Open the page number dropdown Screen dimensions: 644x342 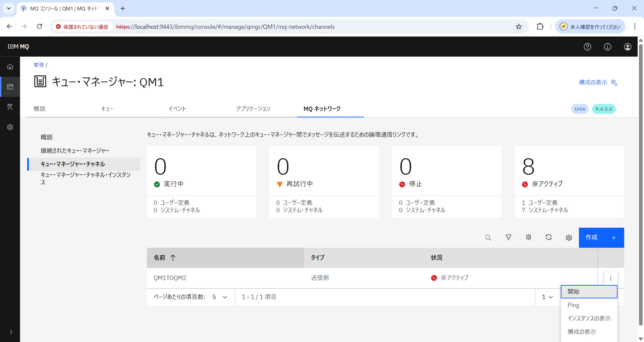point(547,297)
